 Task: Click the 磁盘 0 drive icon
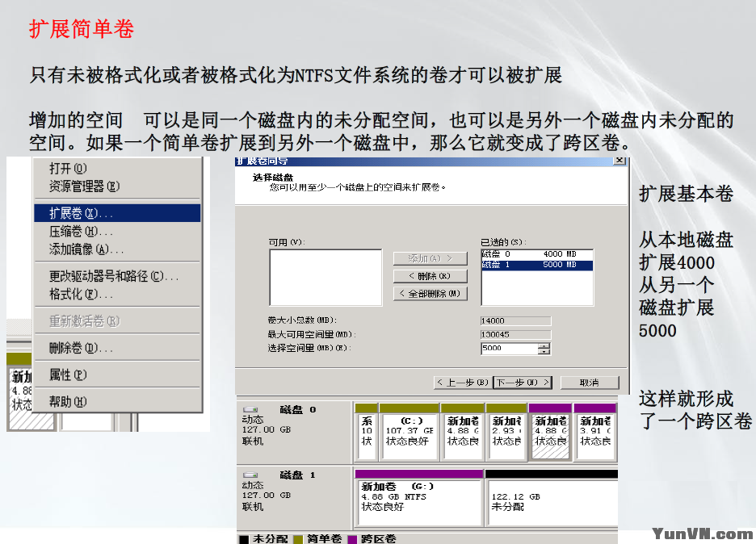tap(250, 409)
